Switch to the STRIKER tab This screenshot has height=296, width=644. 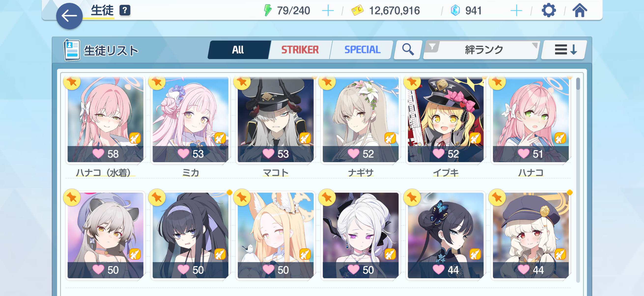point(300,50)
